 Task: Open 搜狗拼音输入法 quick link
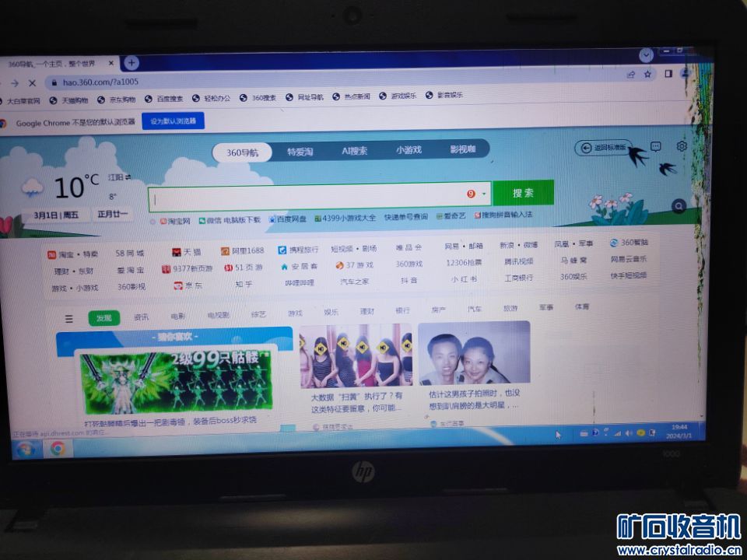(x=503, y=215)
